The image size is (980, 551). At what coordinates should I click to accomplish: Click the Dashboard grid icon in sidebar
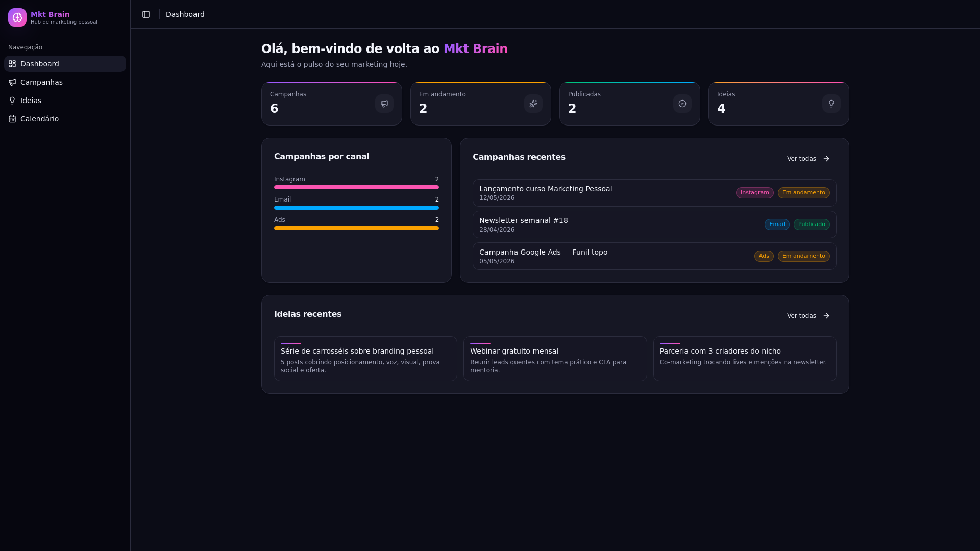[x=12, y=64]
